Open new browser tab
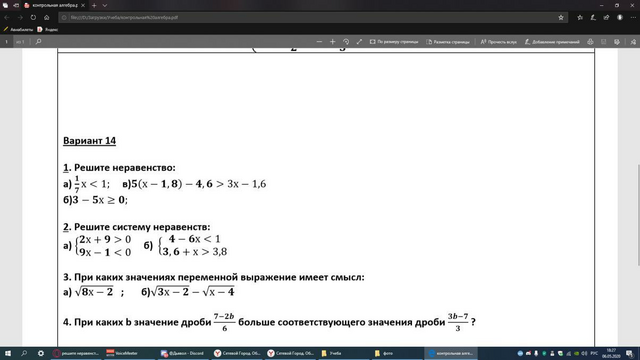The height and width of the screenshot is (360, 640). (x=94, y=5)
